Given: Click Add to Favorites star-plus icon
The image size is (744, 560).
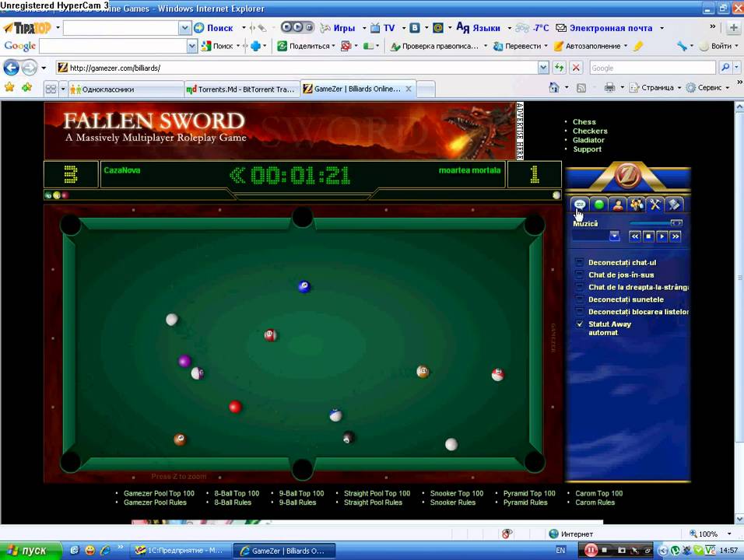Looking at the screenshot, I should click(27, 88).
